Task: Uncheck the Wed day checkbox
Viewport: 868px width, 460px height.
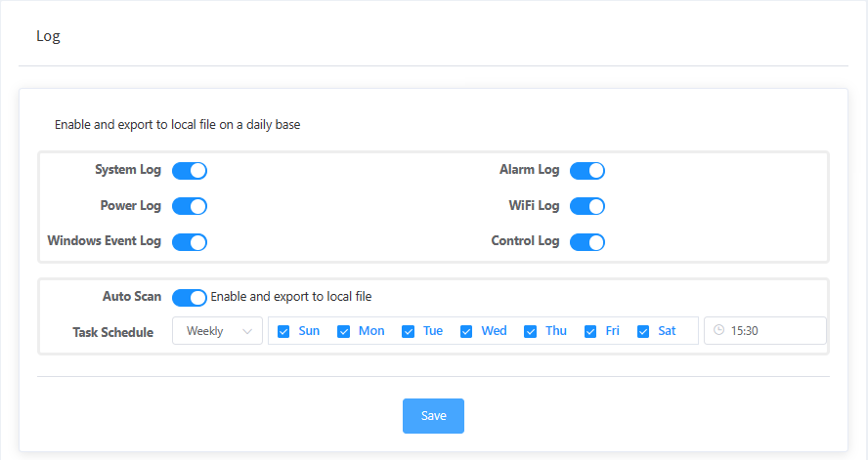Action: (x=467, y=331)
